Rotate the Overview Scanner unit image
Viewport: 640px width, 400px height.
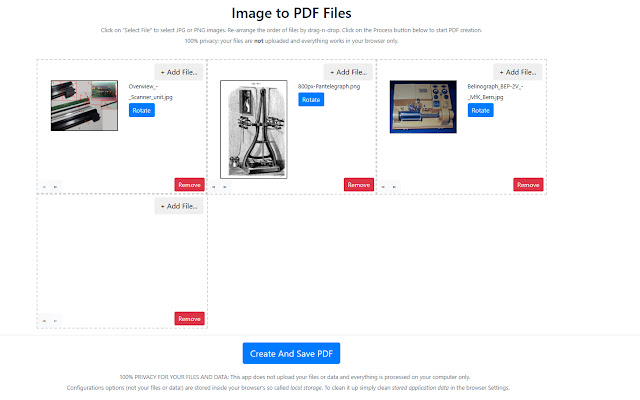tap(142, 111)
